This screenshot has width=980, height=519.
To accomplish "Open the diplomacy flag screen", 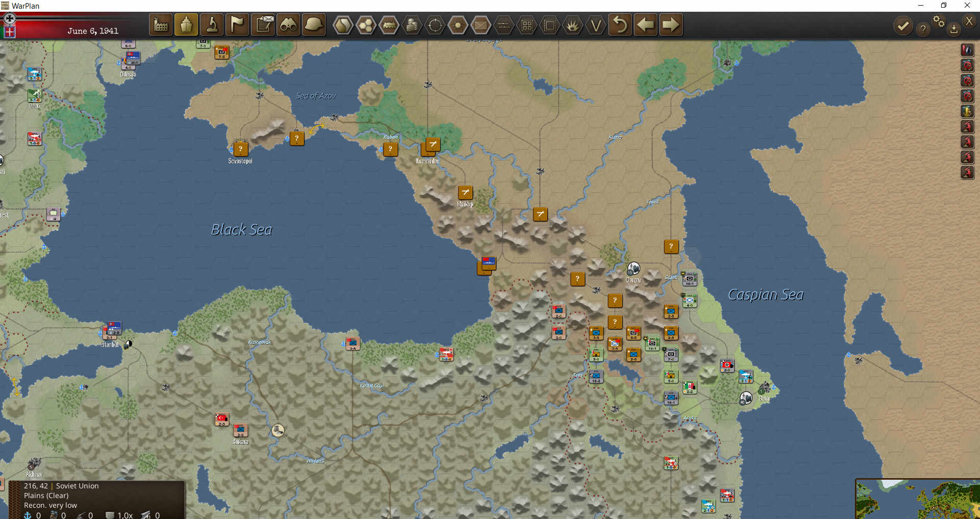I will point(237,24).
